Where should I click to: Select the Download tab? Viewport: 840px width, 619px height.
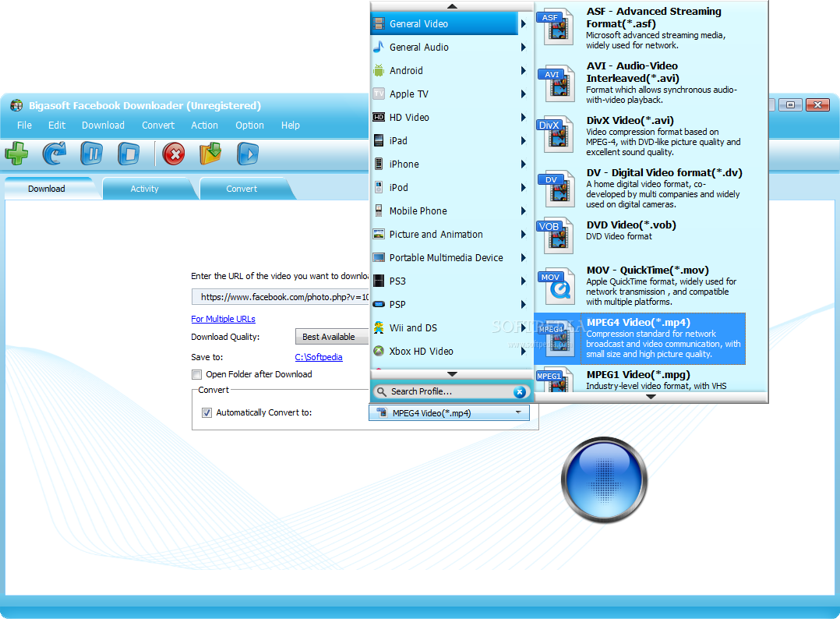pyautogui.click(x=47, y=189)
